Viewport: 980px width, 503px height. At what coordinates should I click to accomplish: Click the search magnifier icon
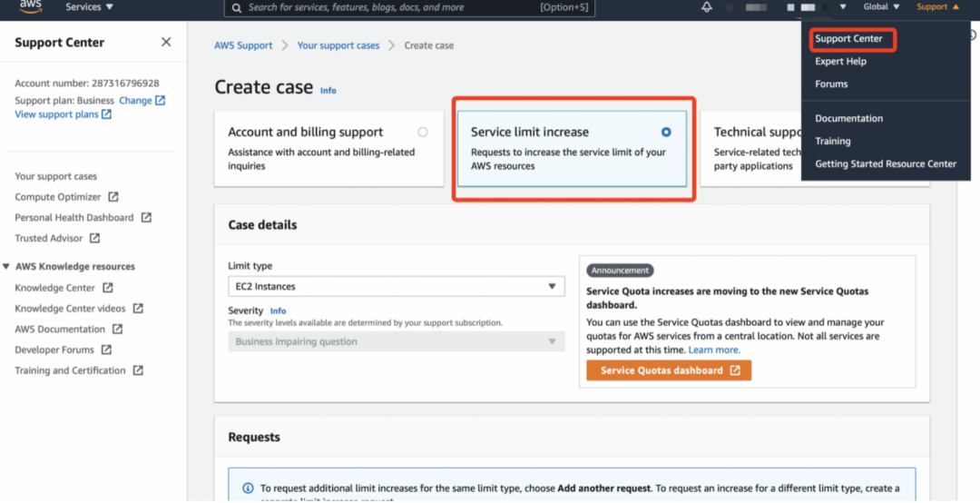[236, 8]
